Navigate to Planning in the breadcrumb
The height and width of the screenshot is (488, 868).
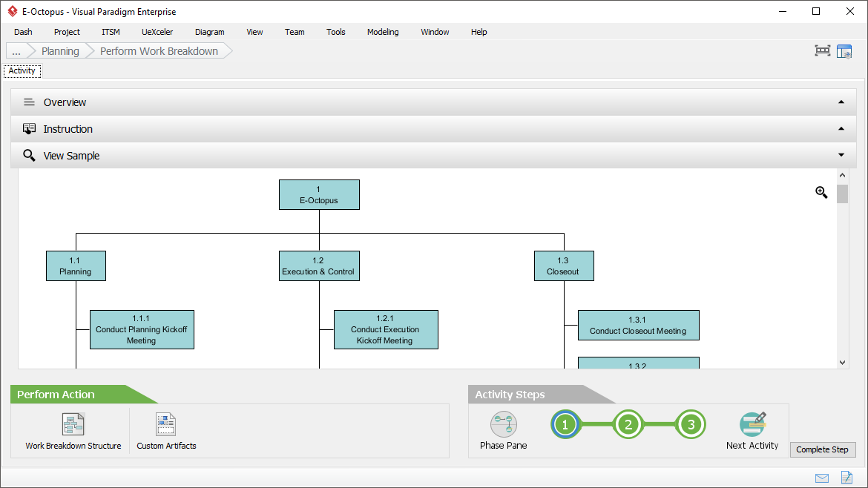(60, 51)
